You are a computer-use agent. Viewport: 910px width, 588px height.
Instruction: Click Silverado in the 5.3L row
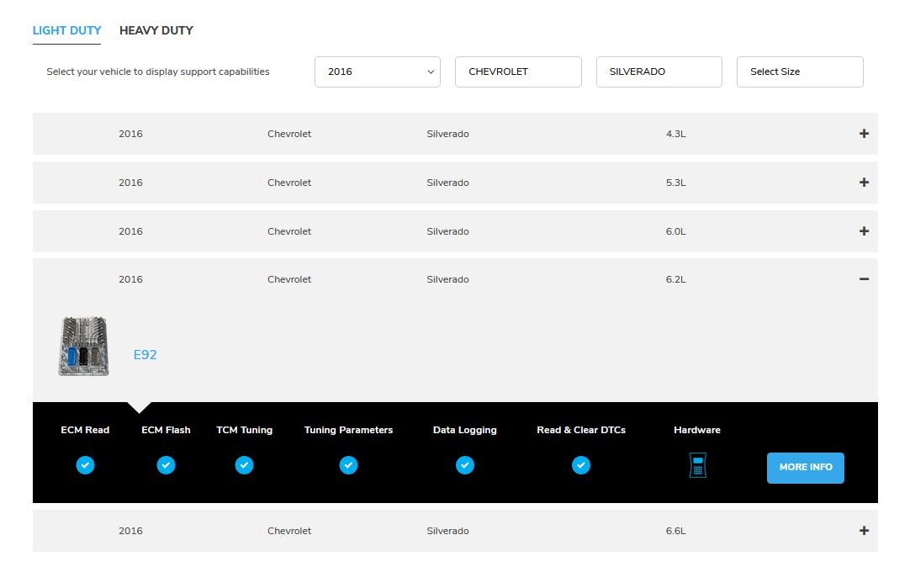447,183
